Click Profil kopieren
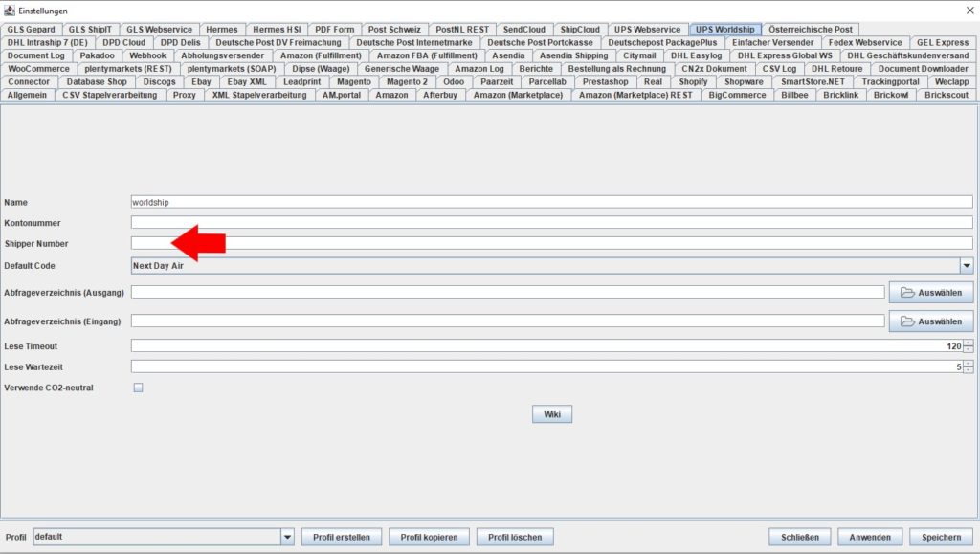The image size is (980, 554). click(429, 537)
